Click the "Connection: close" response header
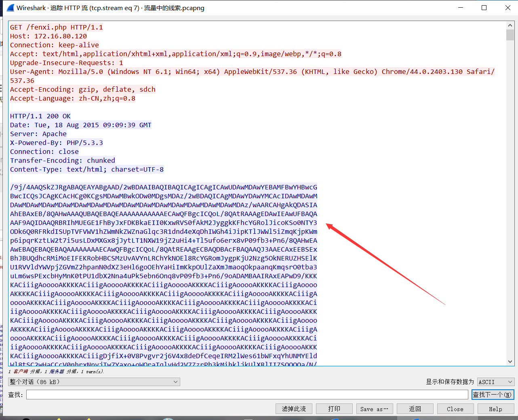 pyautogui.click(x=44, y=151)
